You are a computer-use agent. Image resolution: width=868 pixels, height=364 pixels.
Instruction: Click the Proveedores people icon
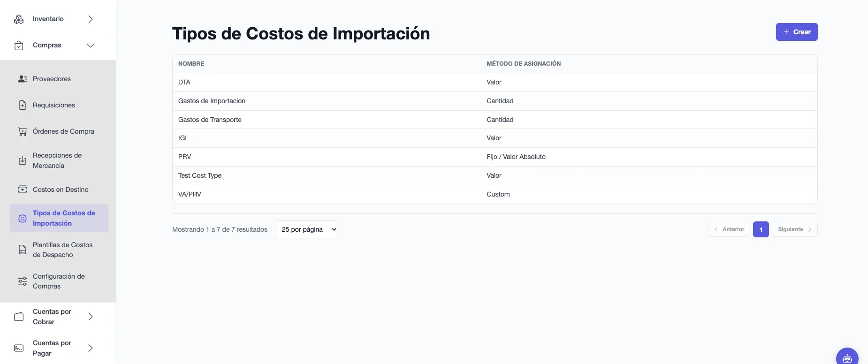coord(23,79)
